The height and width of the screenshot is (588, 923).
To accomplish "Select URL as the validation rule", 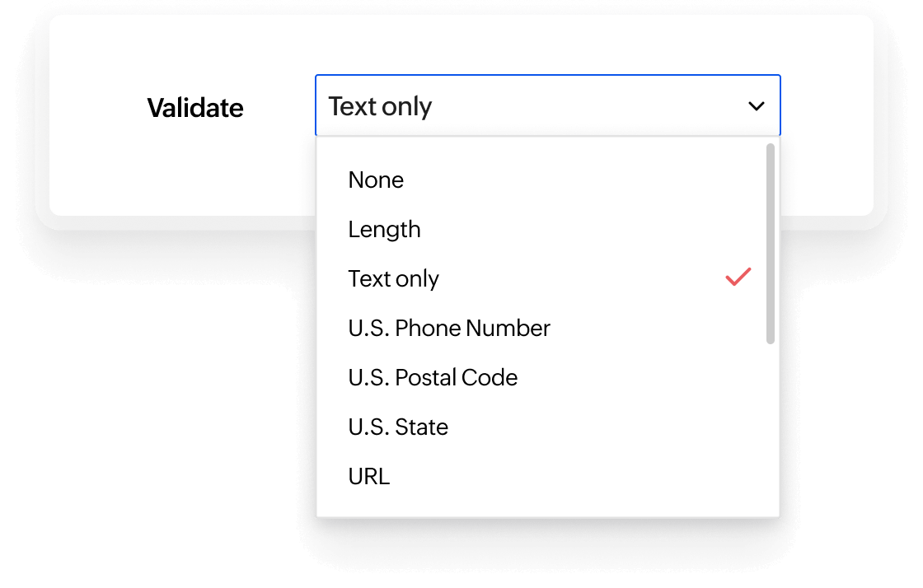I will tap(368, 476).
